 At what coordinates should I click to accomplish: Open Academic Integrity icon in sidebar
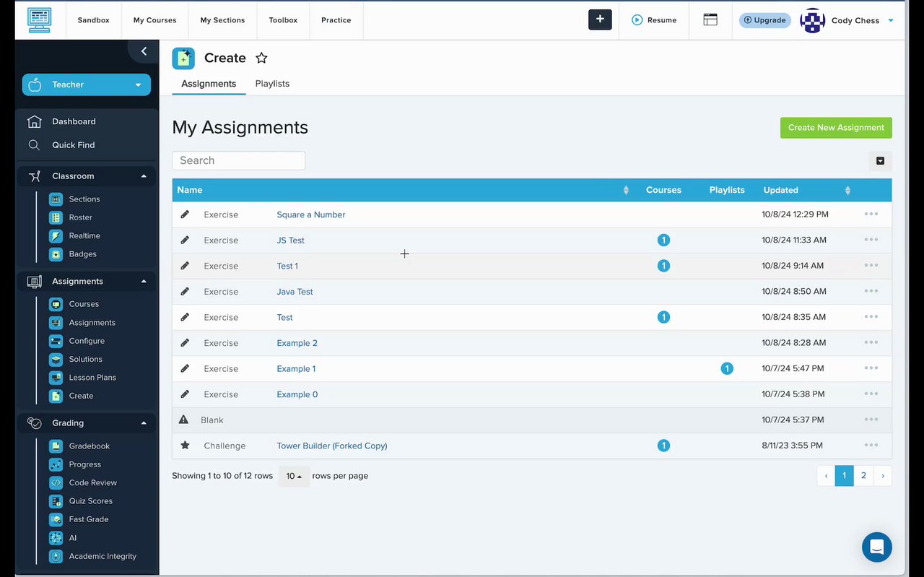[56, 556]
